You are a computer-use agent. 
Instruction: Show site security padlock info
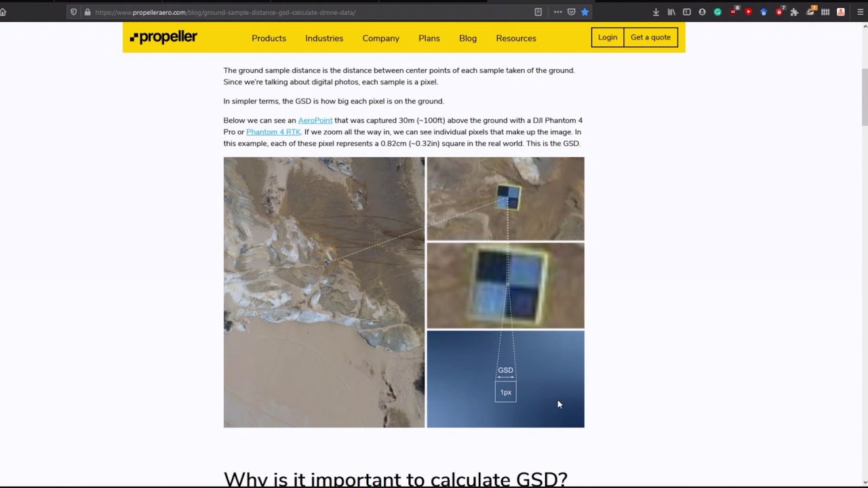click(87, 12)
